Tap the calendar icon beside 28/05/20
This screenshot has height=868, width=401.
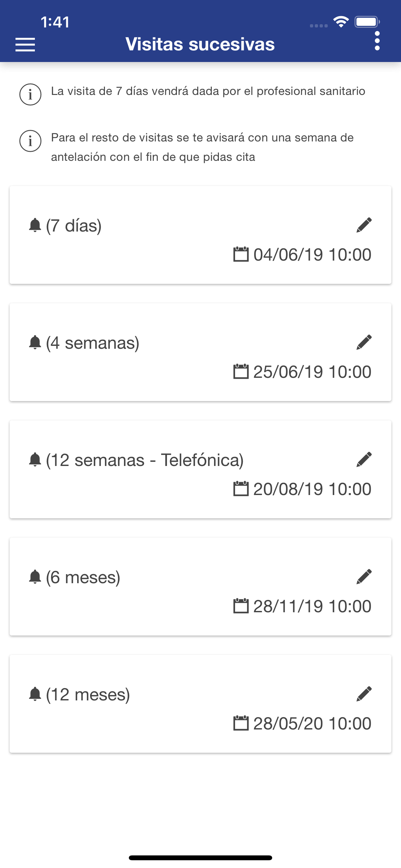point(241,723)
